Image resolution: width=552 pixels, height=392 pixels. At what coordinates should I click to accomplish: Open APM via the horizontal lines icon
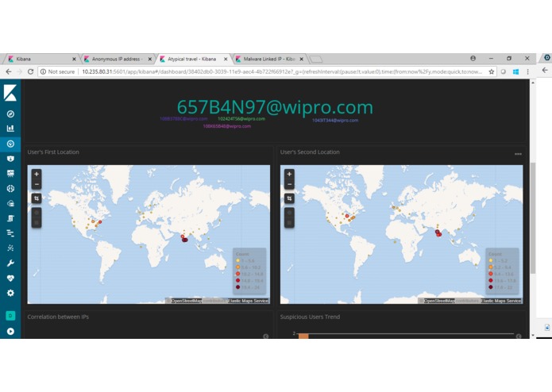(10, 233)
